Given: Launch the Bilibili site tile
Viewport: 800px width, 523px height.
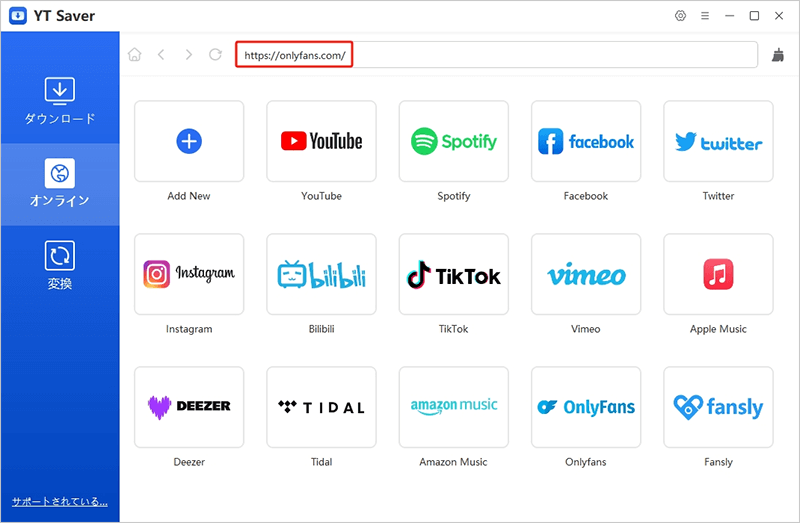Looking at the screenshot, I should coord(321,274).
